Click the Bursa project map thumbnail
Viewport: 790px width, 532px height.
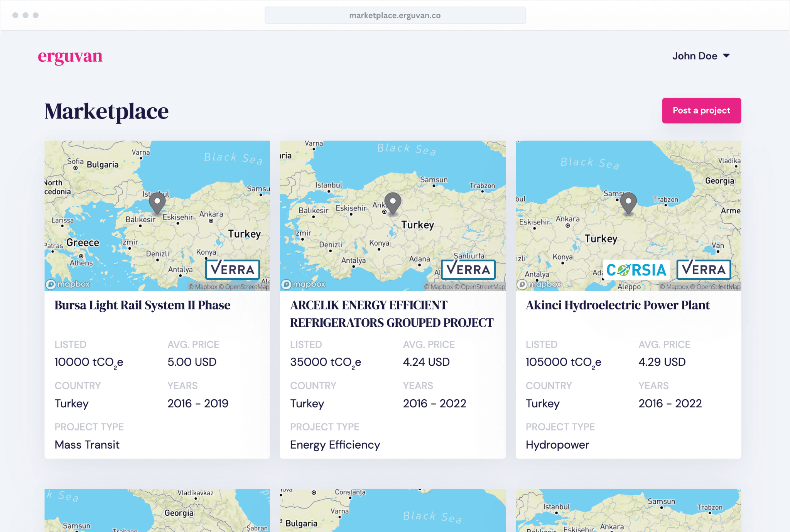coord(157,216)
